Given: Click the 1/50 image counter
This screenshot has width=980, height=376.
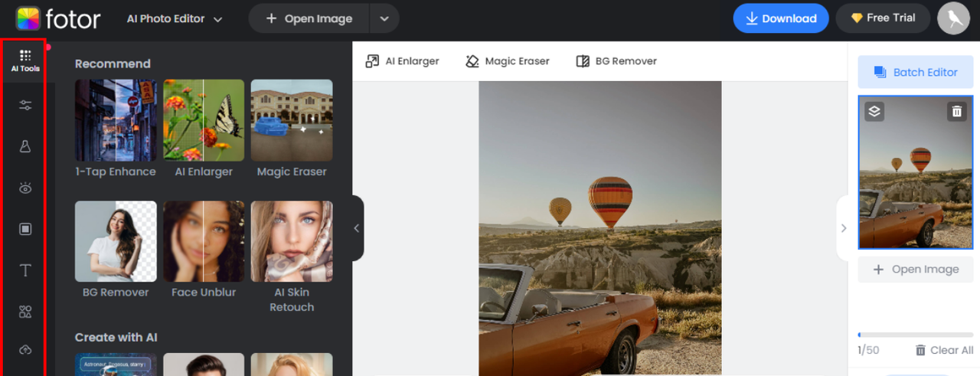Looking at the screenshot, I should (x=868, y=350).
